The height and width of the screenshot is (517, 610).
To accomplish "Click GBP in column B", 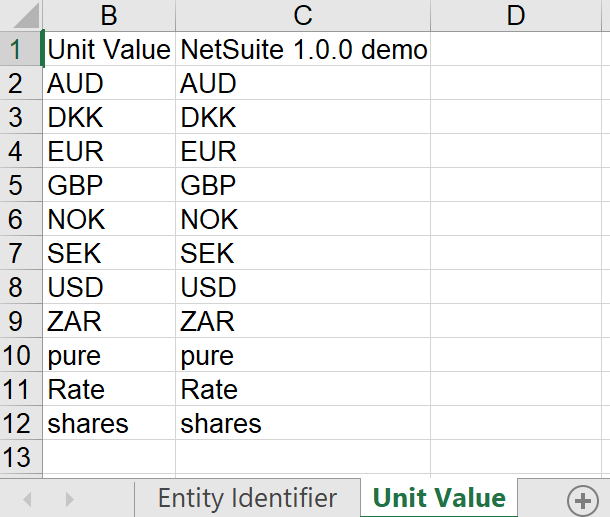I will click(109, 185).
